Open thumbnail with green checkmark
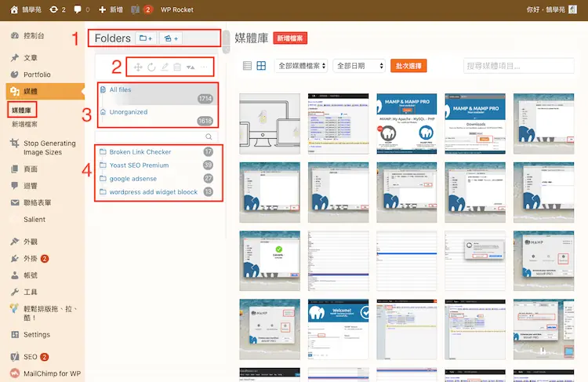Viewport: 588px width, 382px height. (x=270, y=260)
